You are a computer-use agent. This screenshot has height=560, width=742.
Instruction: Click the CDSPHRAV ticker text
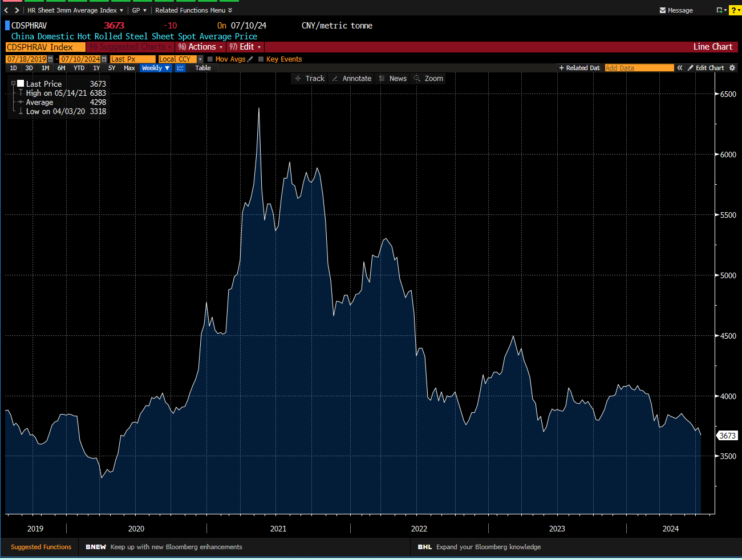tap(29, 26)
